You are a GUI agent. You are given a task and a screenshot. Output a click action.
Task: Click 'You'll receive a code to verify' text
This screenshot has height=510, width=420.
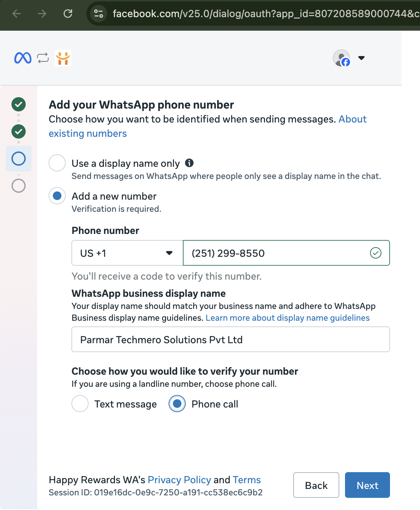167,276
